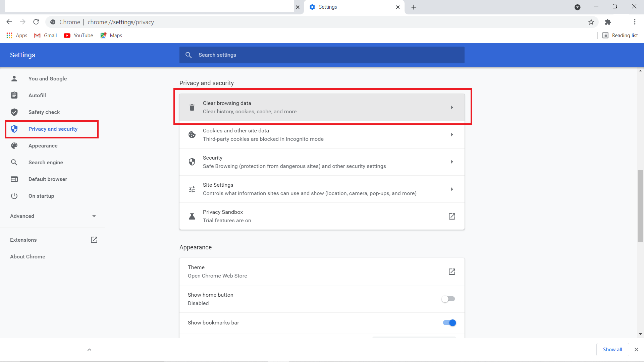The width and height of the screenshot is (644, 362).
Task: Close the first browser tab
Action: tap(298, 7)
